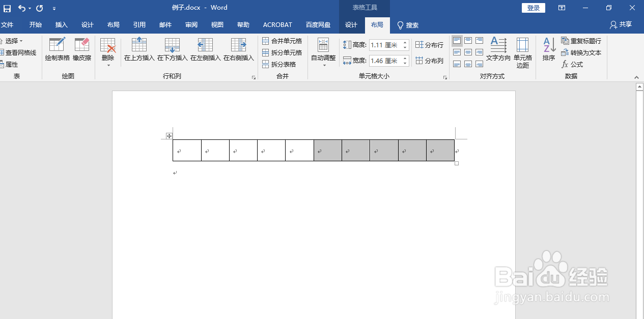Click 拆分单元格 to split cells
Image resolution: width=644 pixels, height=319 pixels.
283,52
